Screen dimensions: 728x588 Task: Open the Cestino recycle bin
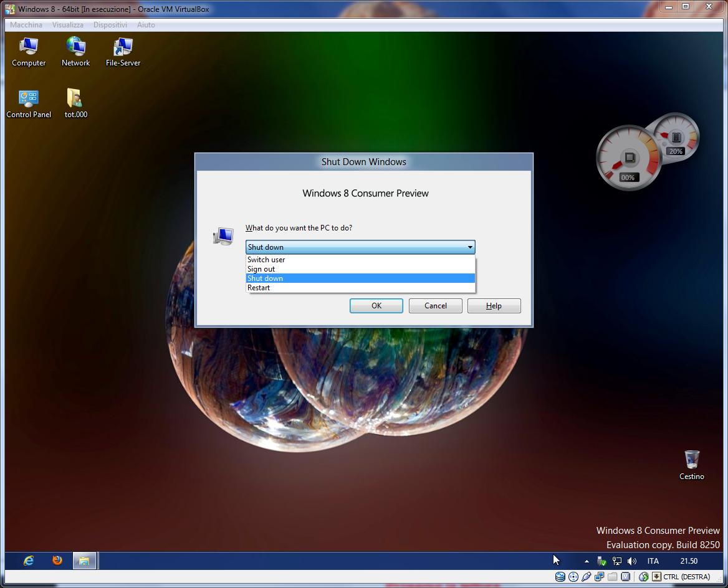coord(692,465)
